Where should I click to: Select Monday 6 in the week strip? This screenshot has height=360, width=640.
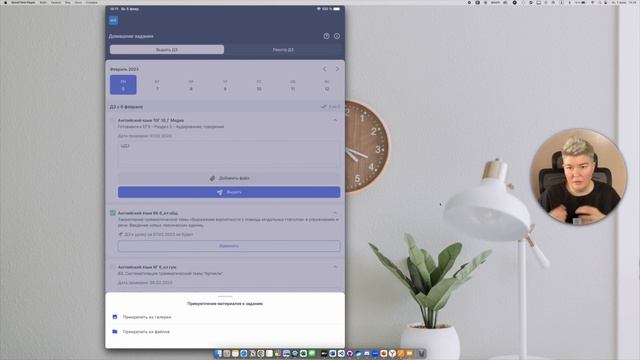point(123,85)
